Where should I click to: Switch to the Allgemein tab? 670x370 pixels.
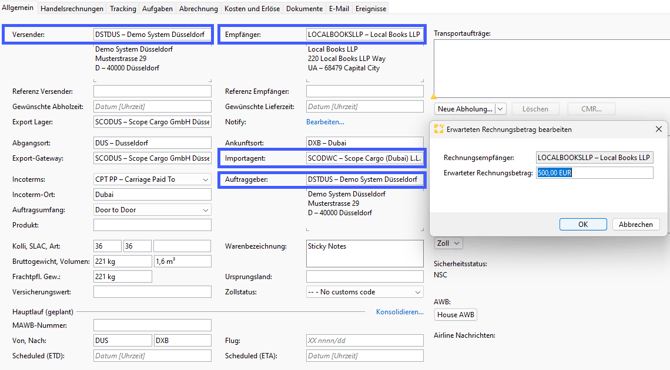click(x=18, y=8)
